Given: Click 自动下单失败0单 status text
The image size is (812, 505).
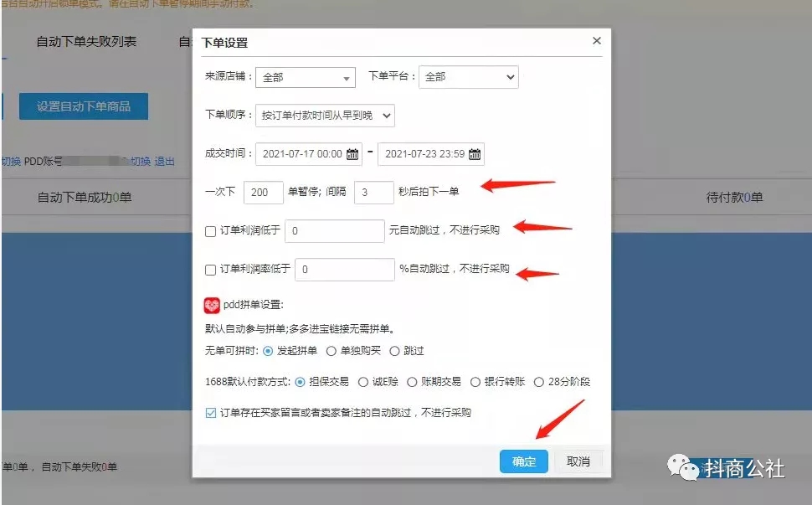Looking at the screenshot, I should (x=80, y=467).
